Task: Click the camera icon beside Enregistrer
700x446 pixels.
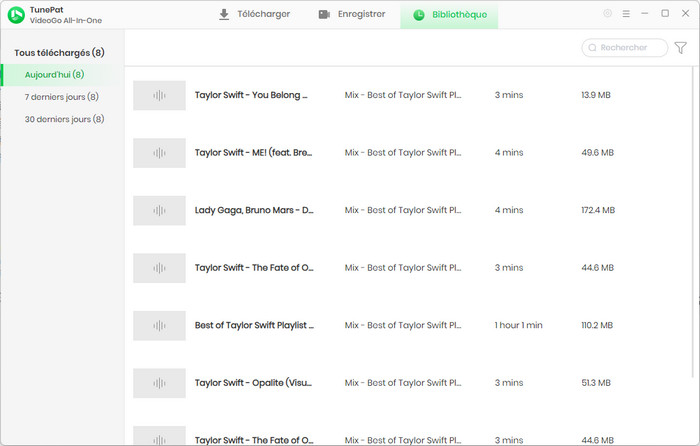Action: pos(324,14)
